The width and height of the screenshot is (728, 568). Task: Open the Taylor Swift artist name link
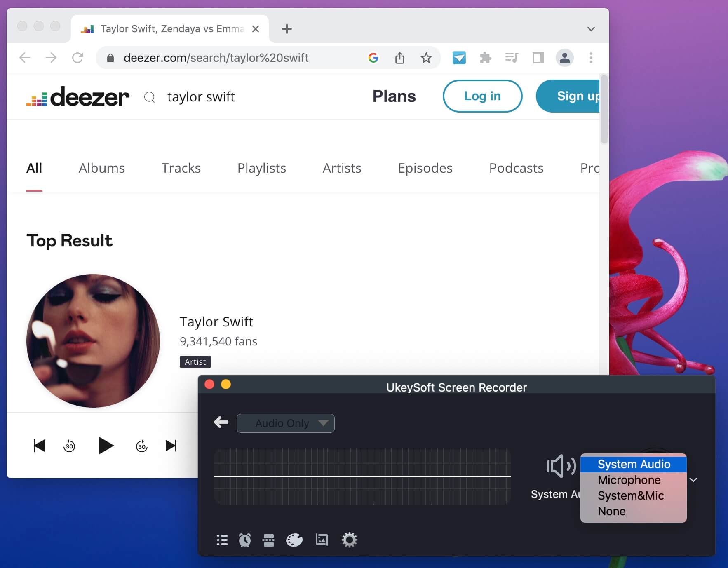[216, 322]
